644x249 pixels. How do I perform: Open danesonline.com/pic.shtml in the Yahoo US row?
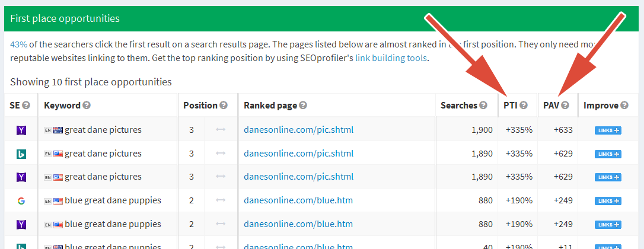click(299, 177)
